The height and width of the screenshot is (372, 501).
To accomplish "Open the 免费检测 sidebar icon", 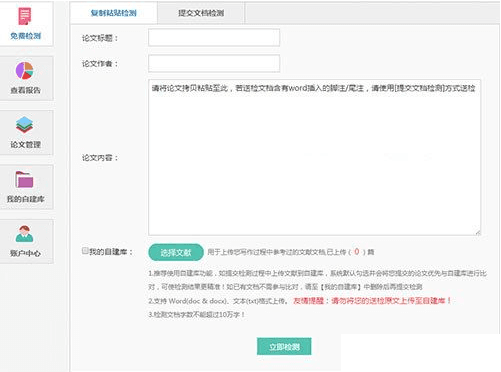I will pos(25,16).
